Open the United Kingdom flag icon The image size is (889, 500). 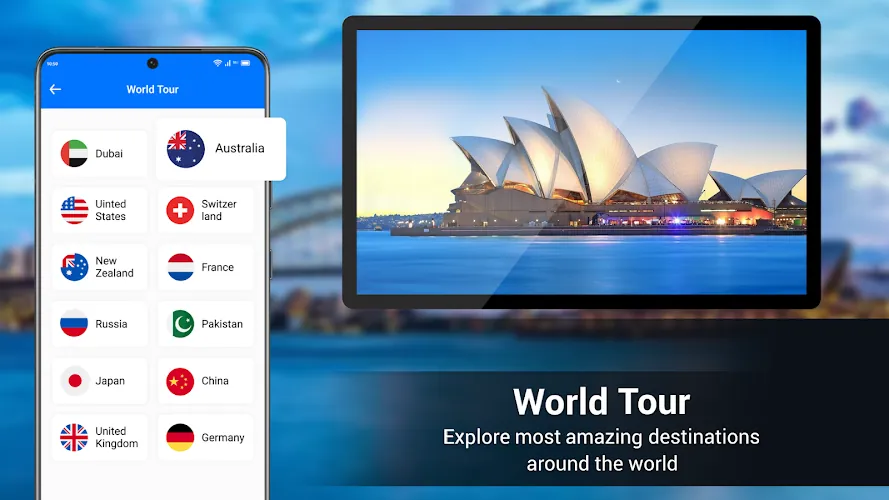click(74, 438)
